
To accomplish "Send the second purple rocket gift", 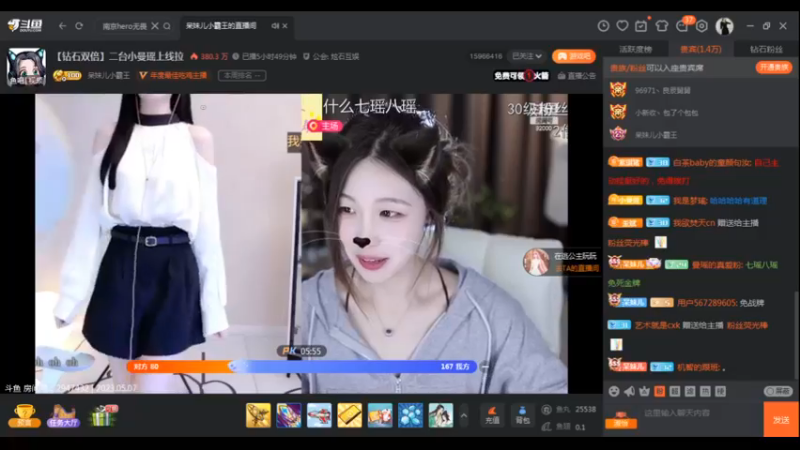I will pyautogui.click(x=289, y=415).
